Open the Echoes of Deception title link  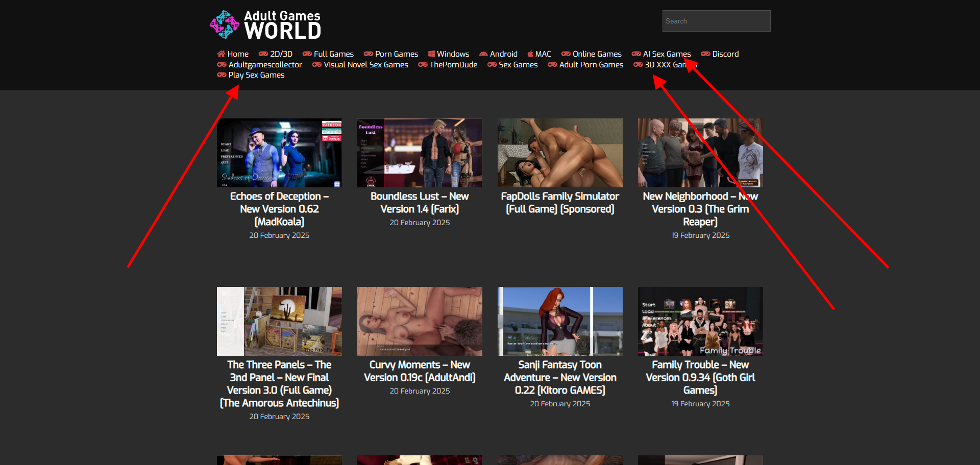coord(279,209)
